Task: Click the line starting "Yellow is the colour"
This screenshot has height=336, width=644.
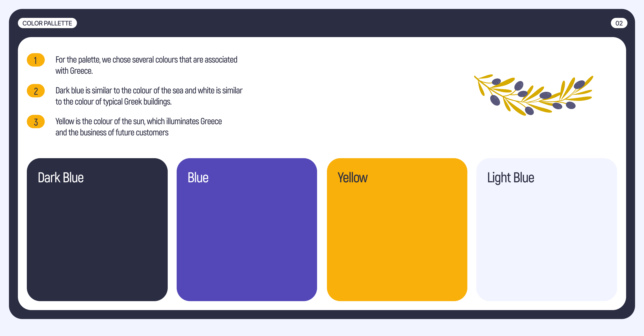Action: pyautogui.click(x=138, y=121)
